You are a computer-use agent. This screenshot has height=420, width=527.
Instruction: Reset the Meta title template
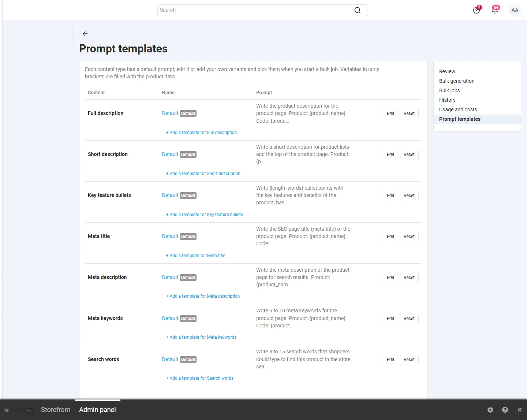tap(409, 237)
